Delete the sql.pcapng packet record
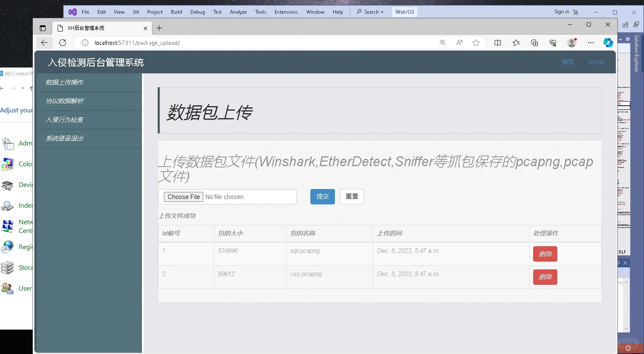This screenshot has height=354, width=644. coord(545,254)
